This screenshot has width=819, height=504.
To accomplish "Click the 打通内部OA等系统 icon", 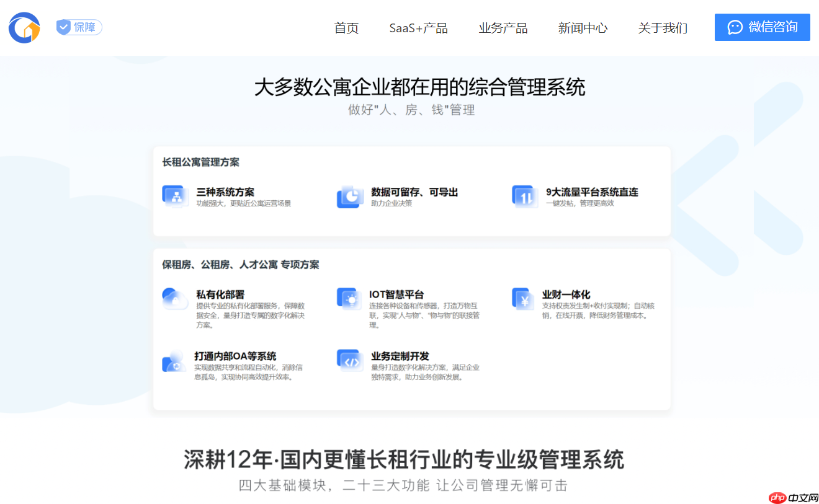I will pos(174,360).
